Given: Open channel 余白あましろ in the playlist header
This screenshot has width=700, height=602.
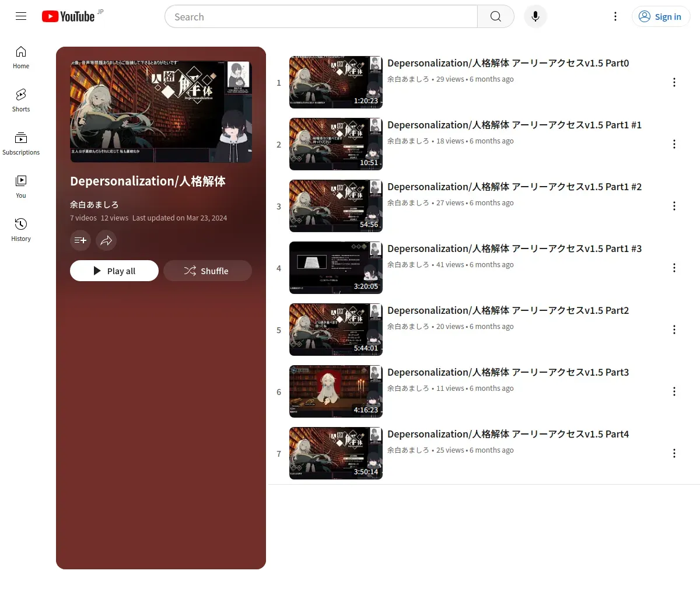Looking at the screenshot, I should pyautogui.click(x=94, y=205).
